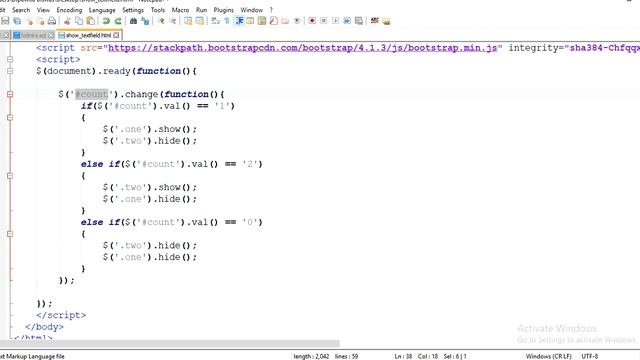The width and height of the screenshot is (640, 360).
Task: Open Folder as Workspace icon
Action: pos(285,21)
